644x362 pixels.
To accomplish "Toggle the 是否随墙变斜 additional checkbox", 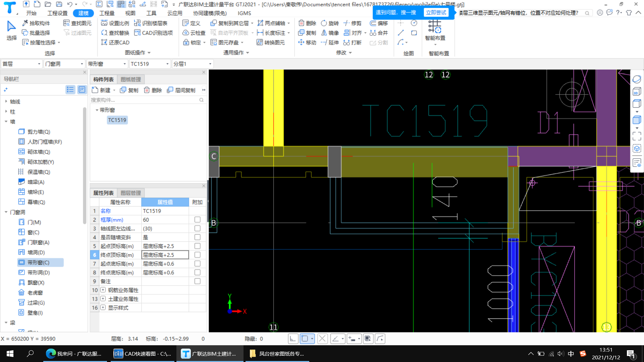I will coord(198,237).
